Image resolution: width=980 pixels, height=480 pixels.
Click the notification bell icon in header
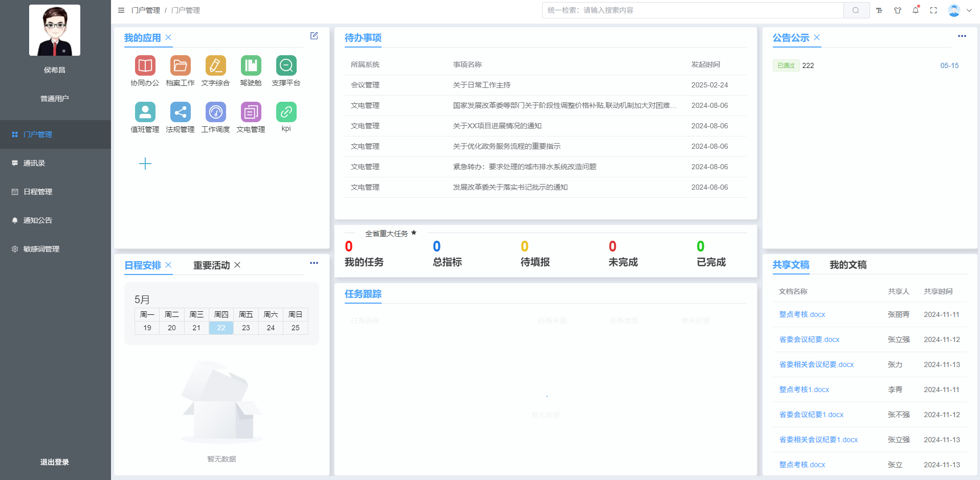pos(916,10)
